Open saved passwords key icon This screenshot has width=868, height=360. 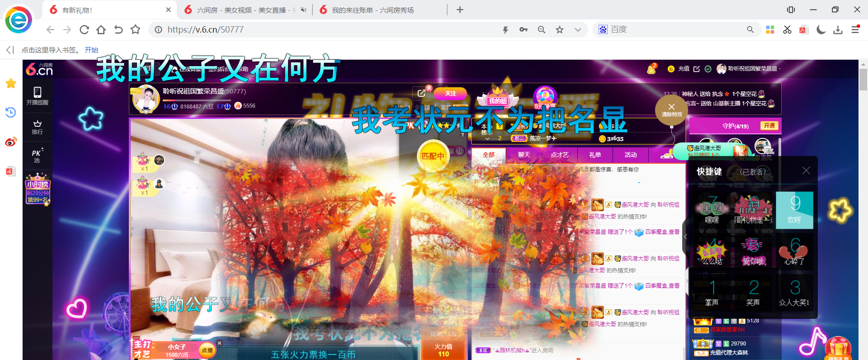[524, 30]
